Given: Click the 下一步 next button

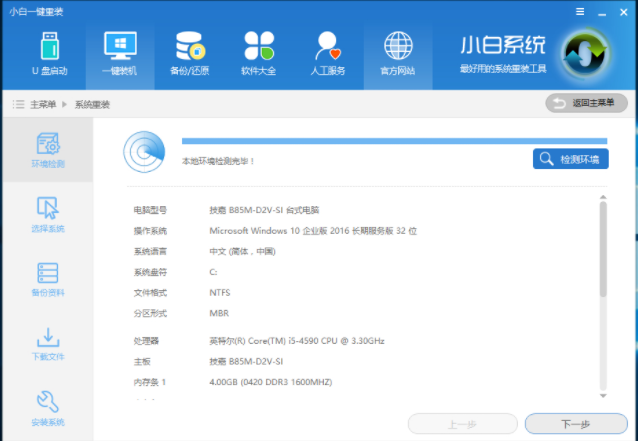Looking at the screenshot, I should pos(576,424).
